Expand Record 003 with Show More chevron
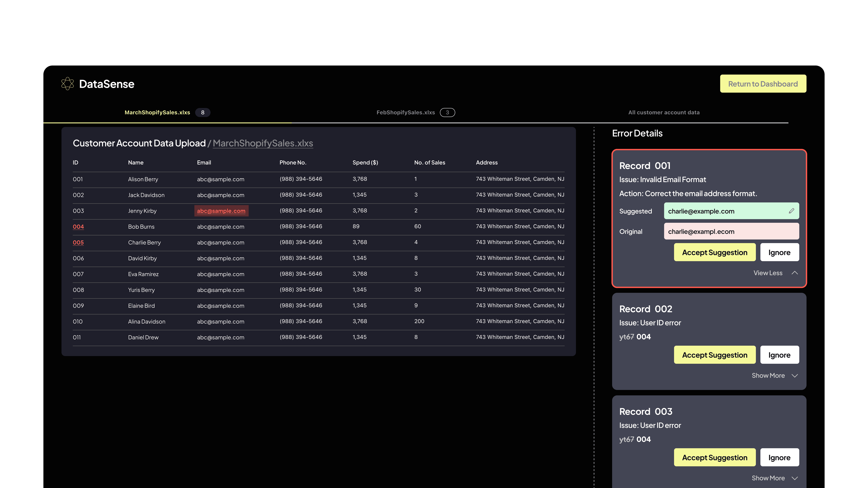868x488 pixels. [x=795, y=478]
